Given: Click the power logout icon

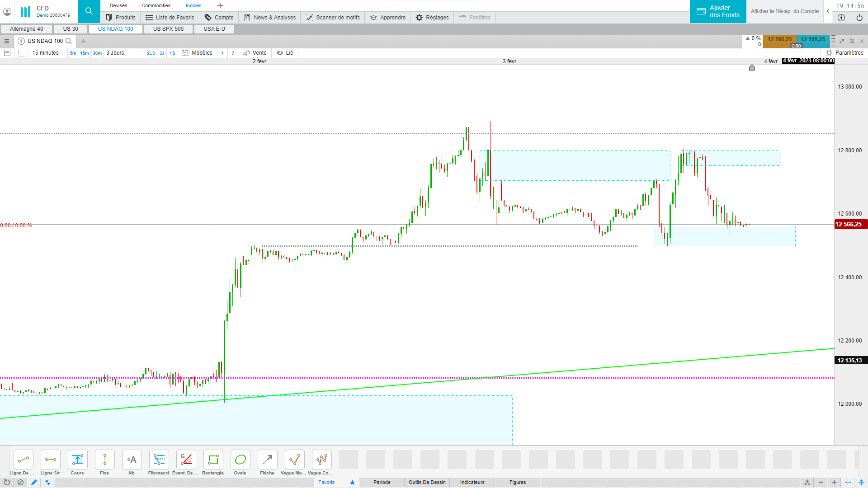Looking at the screenshot, I should [x=859, y=18].
